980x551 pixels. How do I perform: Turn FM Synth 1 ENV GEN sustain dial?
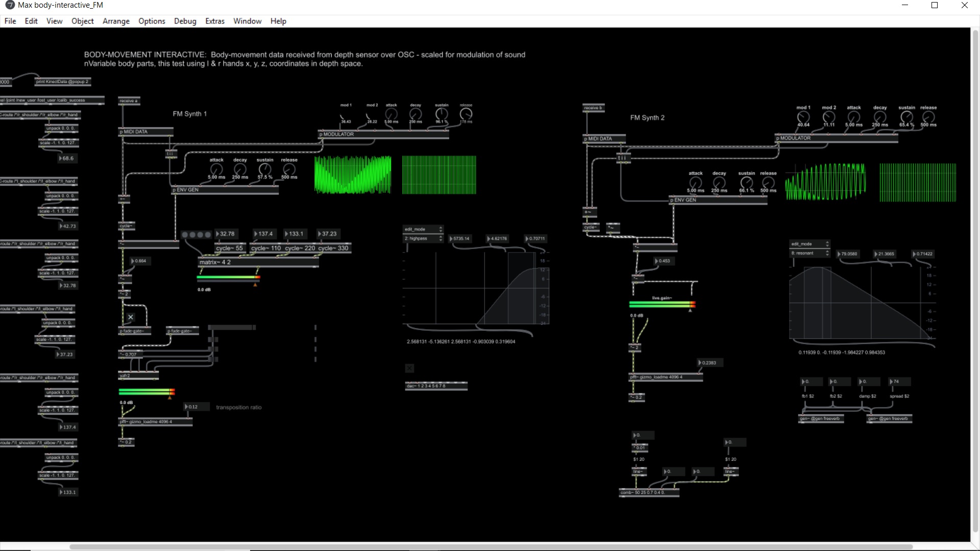pos(265,169)
